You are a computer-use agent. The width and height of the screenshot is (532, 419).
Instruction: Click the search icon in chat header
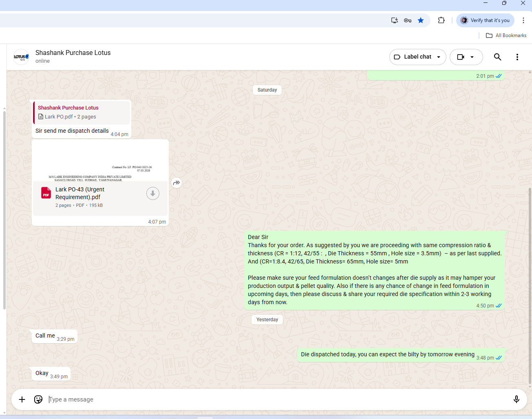click(497, 57)
